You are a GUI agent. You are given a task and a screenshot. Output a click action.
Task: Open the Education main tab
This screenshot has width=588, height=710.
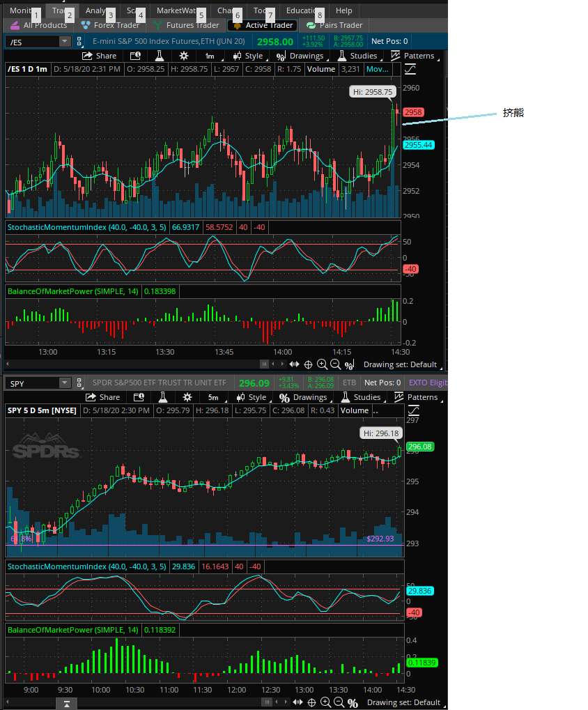302,10
